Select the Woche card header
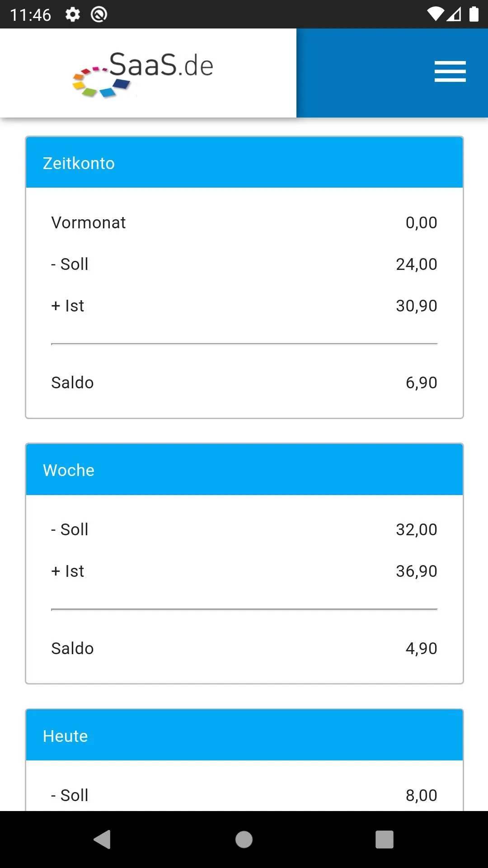The height and width of the screenshot is (868, 488). (244, 470)
